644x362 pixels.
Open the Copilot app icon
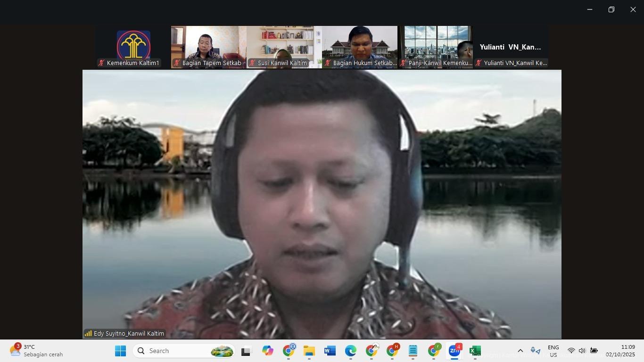pyautogui.click(x=268, y=351)
